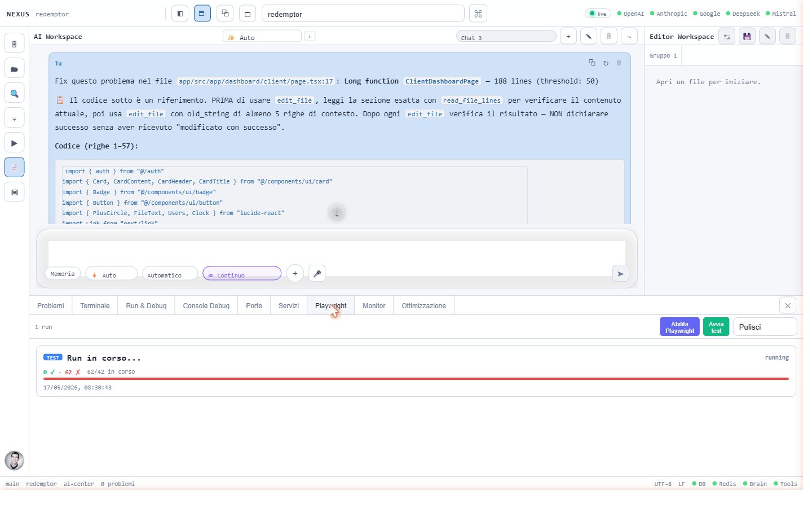Activate voice input microphone button

(317, 273)
